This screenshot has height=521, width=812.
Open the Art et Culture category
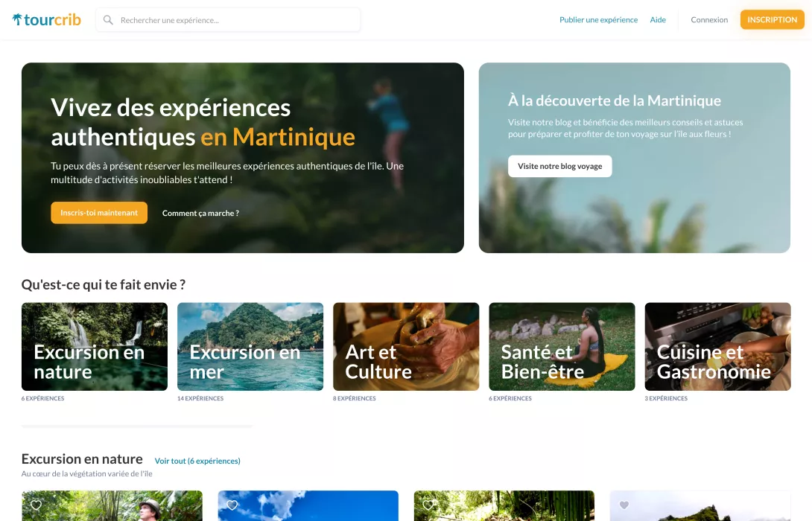coord(406,347)
